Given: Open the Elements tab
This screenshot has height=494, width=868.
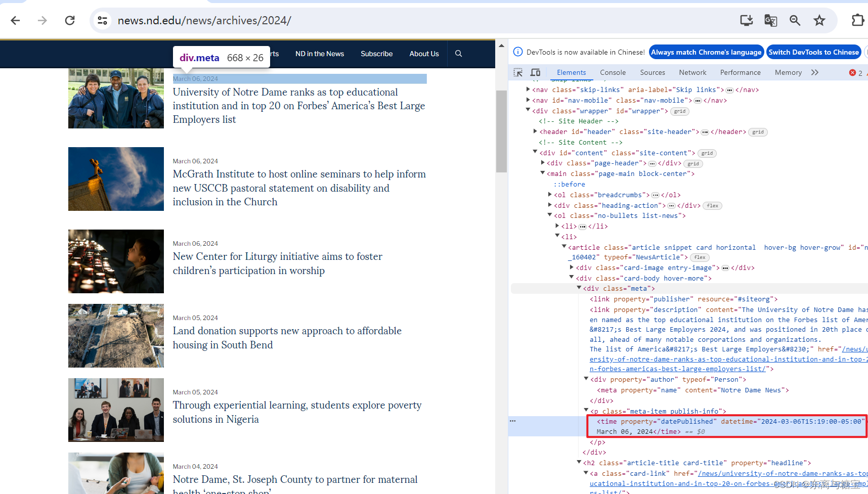Looking at the screenshot, I should [x=571, y=72].
